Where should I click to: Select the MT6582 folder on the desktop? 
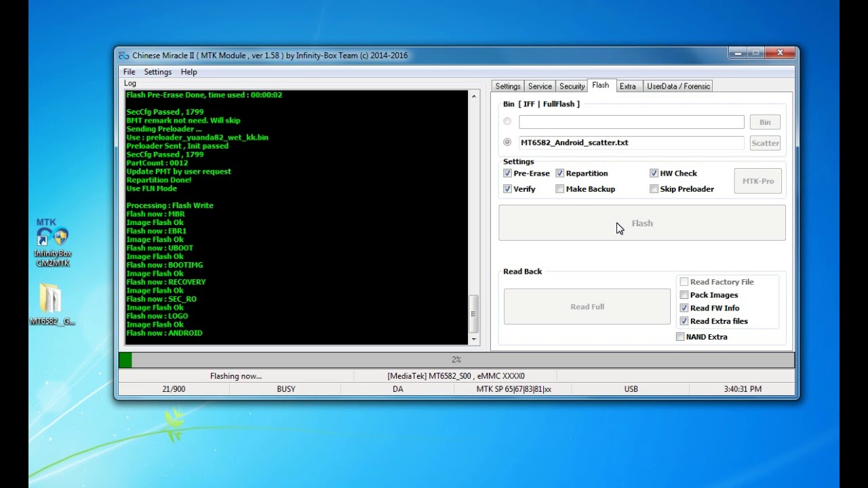coord(52,304)
